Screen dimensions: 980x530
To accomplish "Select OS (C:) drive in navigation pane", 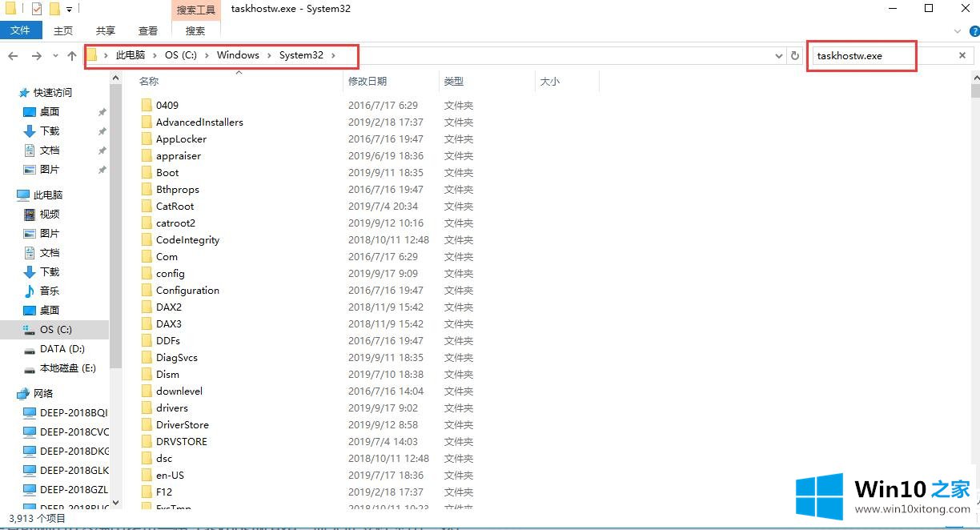I will click(x=55, y=330).
